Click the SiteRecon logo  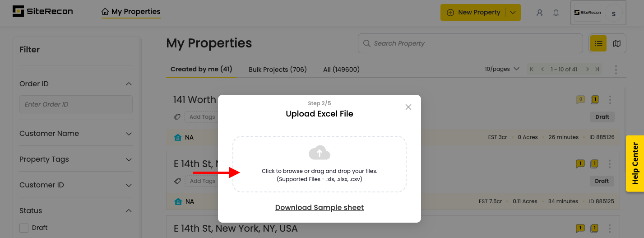point(42,11)
